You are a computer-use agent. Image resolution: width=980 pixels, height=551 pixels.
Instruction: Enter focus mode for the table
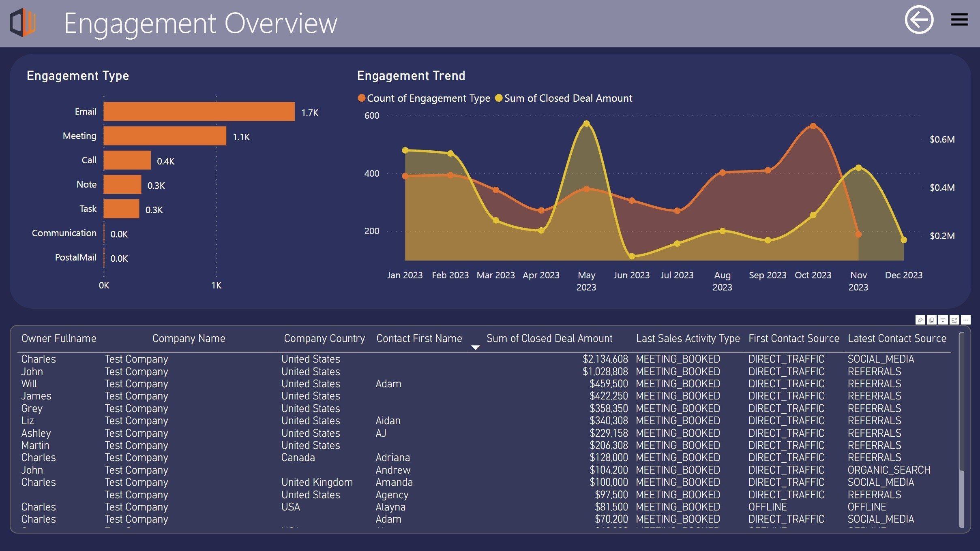pyautogui.click(x=954, y=320)
